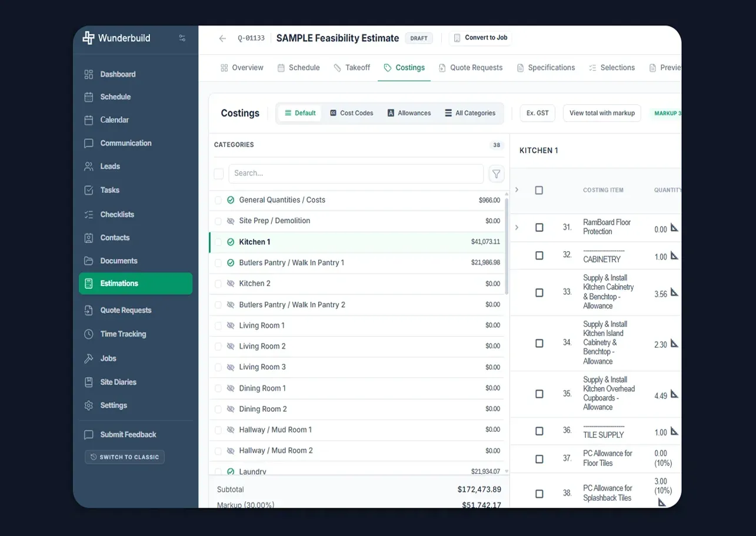Viewport: 756px width, 536px height.
Task: Expand the RamBoard Floor Protection row
Action: tap(517, 227)
